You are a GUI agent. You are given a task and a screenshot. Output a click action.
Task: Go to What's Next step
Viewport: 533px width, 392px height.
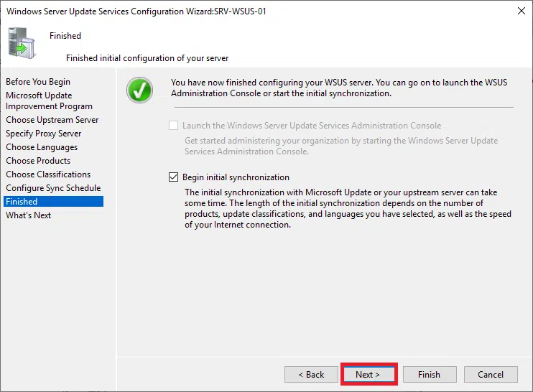29,215
